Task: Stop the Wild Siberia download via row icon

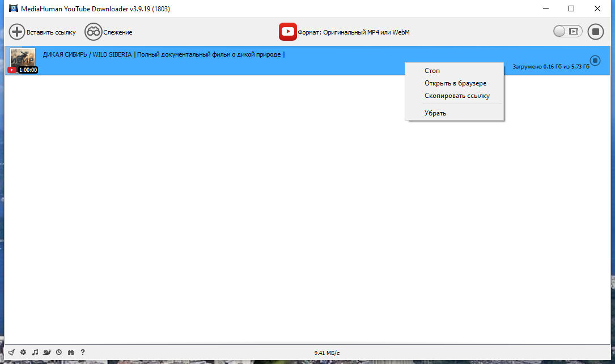Action: [x=595, y=60]
